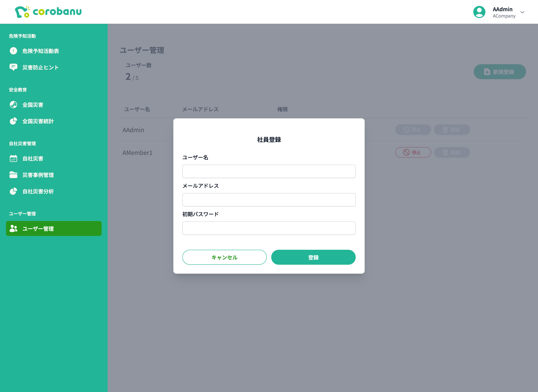Click the prohibit icon in AMember1 row
The image size is (538, 392).
[406, 152]
